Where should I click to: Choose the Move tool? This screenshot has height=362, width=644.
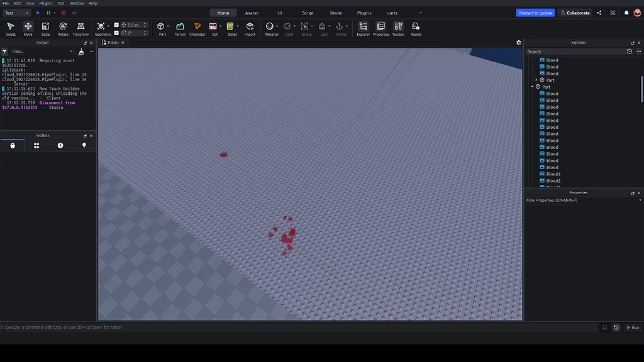[x=28, y=29]
